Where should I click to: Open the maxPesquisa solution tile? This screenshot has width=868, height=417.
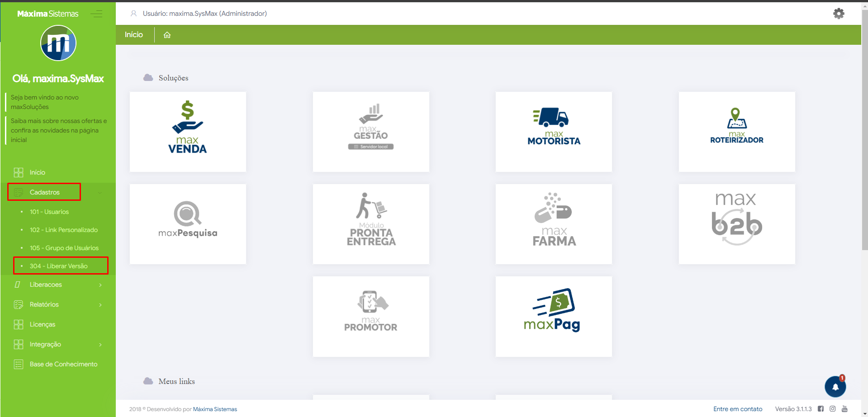coord(188,224)
